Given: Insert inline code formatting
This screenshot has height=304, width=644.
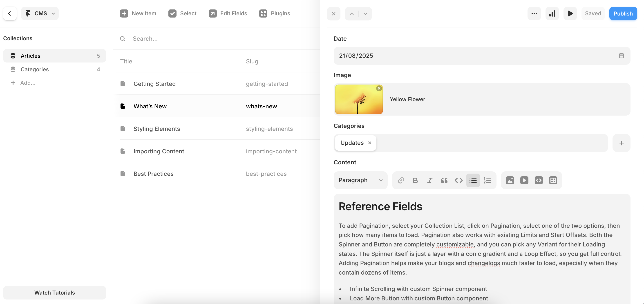Looking at the screenshot, I should (x=458, y=180).
